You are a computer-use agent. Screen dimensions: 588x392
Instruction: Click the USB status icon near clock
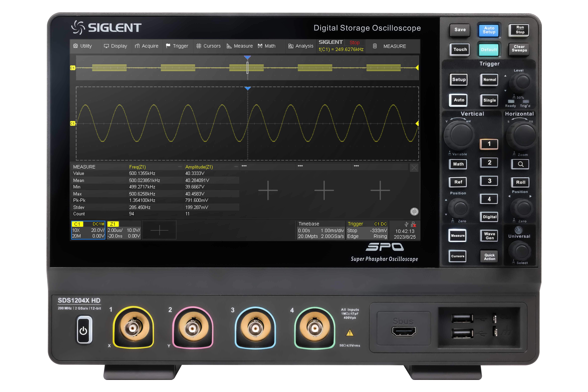(406, 224)
